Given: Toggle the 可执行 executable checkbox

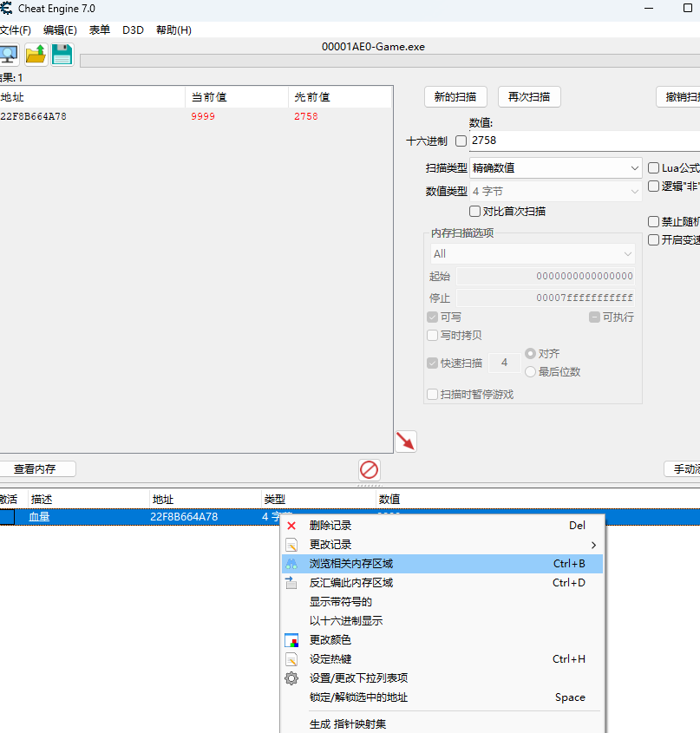Looking at the screenshot, I should (x=594, y=317).
